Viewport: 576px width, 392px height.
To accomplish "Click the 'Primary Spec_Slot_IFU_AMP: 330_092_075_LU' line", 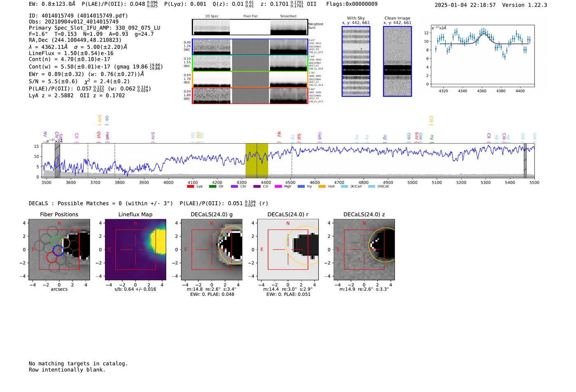I will pos(95,28).
